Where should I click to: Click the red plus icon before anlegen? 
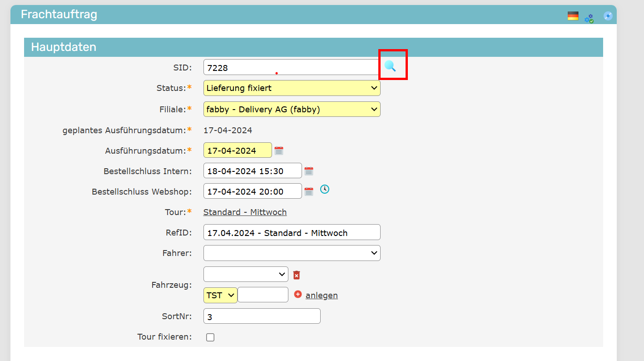point(298,295)
